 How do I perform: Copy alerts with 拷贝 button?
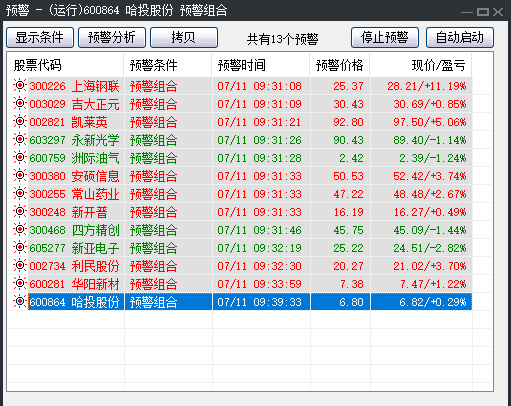184,37
